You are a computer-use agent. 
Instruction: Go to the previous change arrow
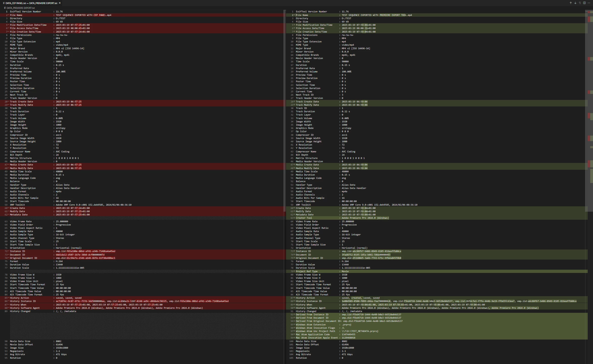click(x=571, y=3)
